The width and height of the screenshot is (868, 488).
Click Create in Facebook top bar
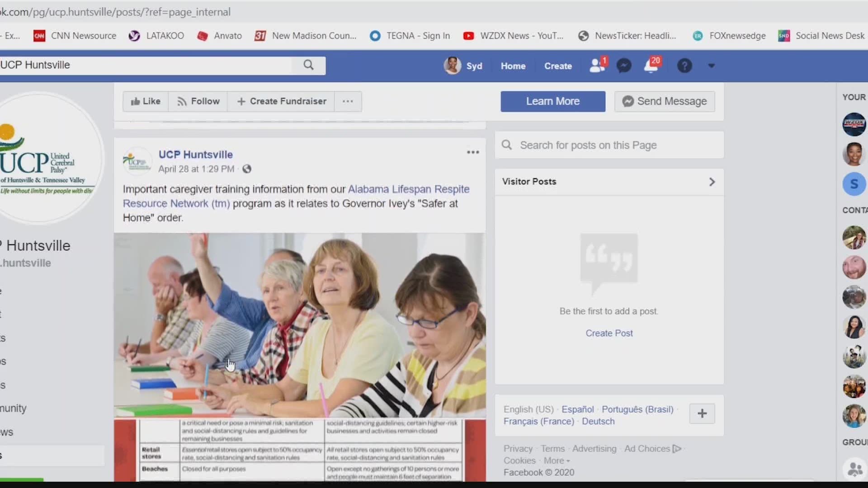[558, 66]
